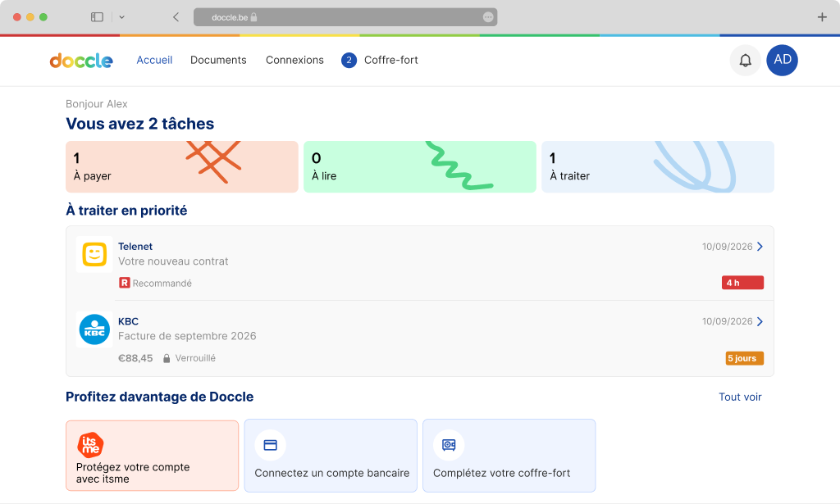
Task: Click the Coffre-fort badge showing 2
Action: [349, 61]
